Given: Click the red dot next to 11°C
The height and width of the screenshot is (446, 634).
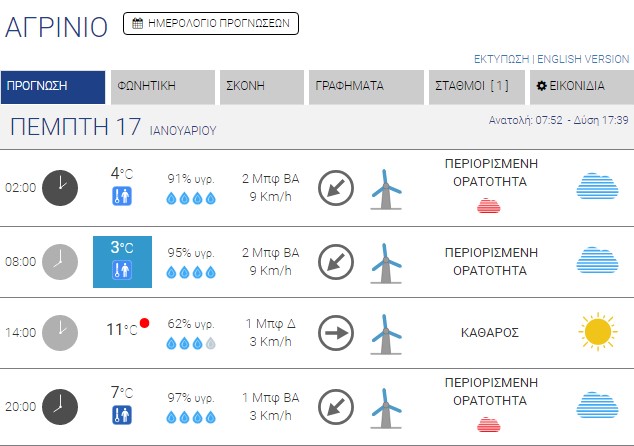Looking at the screenshot, I should tap(144, 323).
